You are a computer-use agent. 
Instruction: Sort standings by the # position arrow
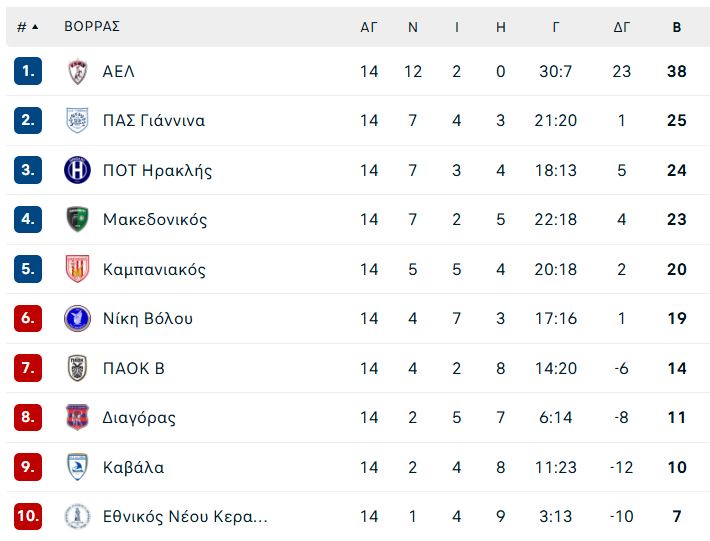(27, 27)
